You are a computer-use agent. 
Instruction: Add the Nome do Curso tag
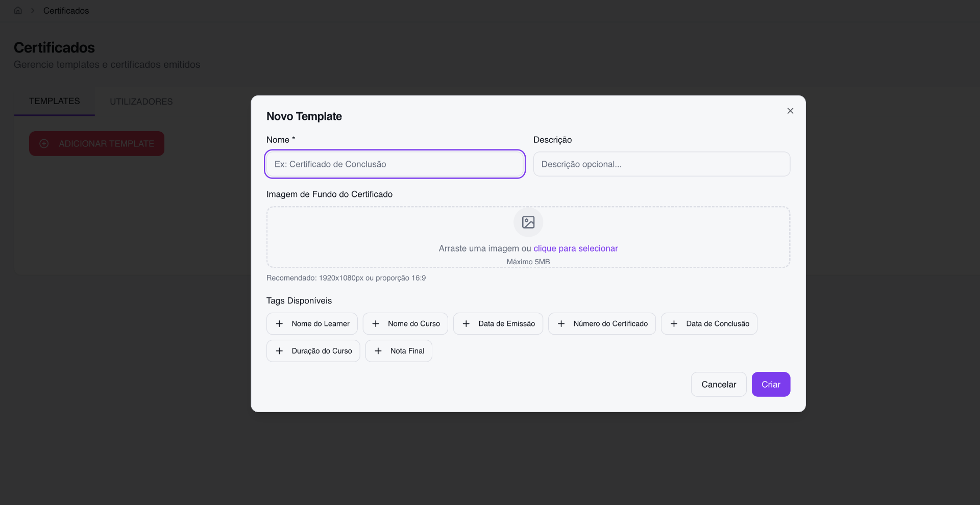405,324
